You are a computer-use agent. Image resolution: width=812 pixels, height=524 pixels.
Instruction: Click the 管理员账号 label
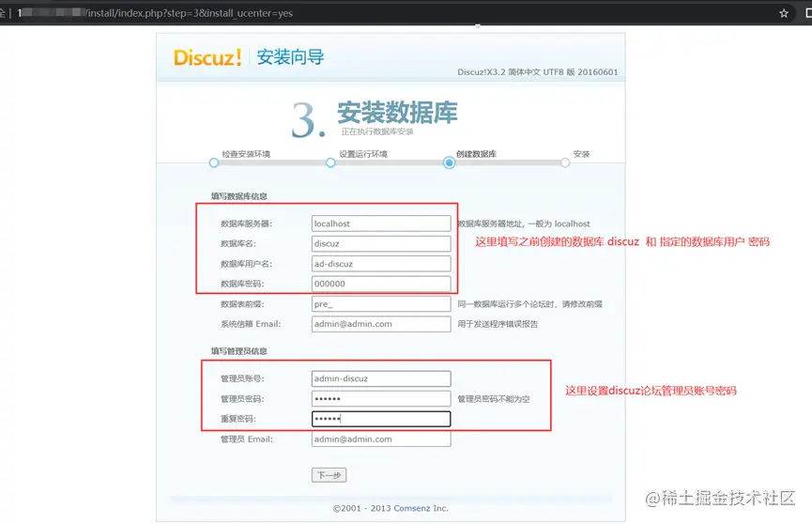point(242,378)
